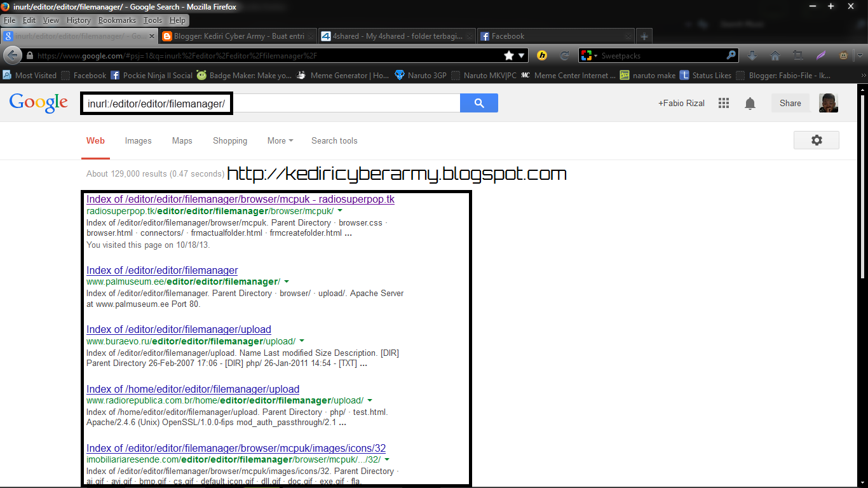
Task: Click the blue Google search button
Action: pyautogui.click(x=479, y=103)
